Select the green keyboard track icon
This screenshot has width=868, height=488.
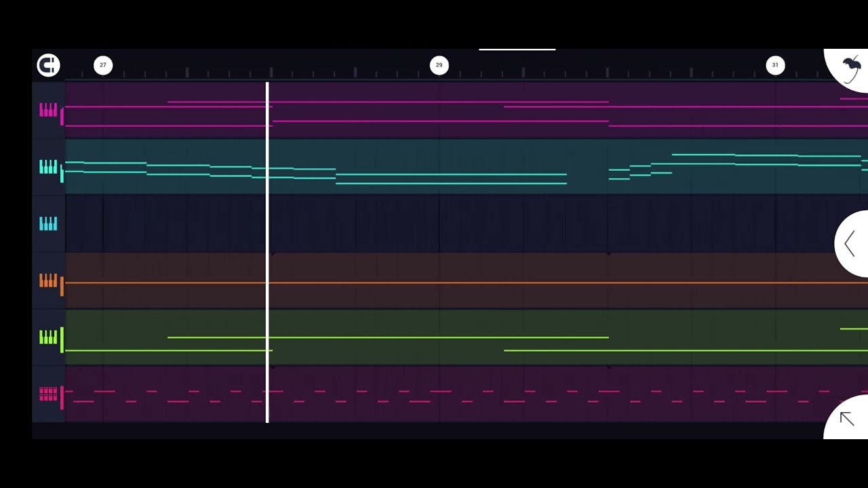click(x=48, y=338)
